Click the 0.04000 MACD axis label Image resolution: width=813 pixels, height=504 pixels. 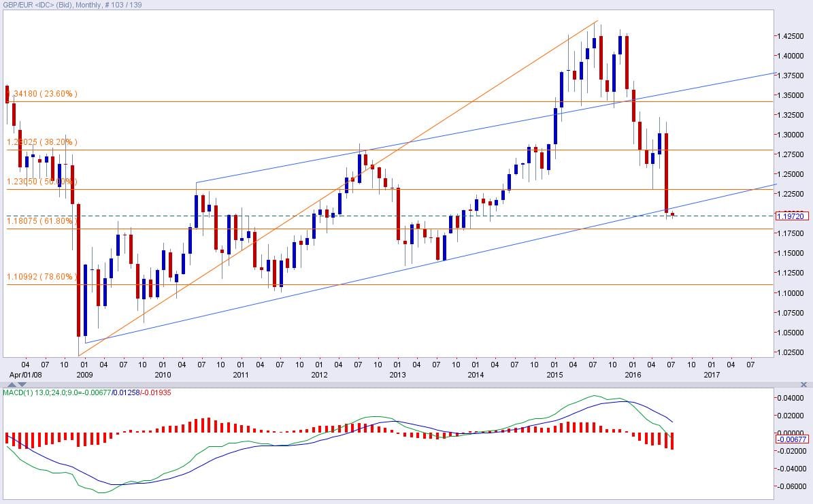point(792,398)
